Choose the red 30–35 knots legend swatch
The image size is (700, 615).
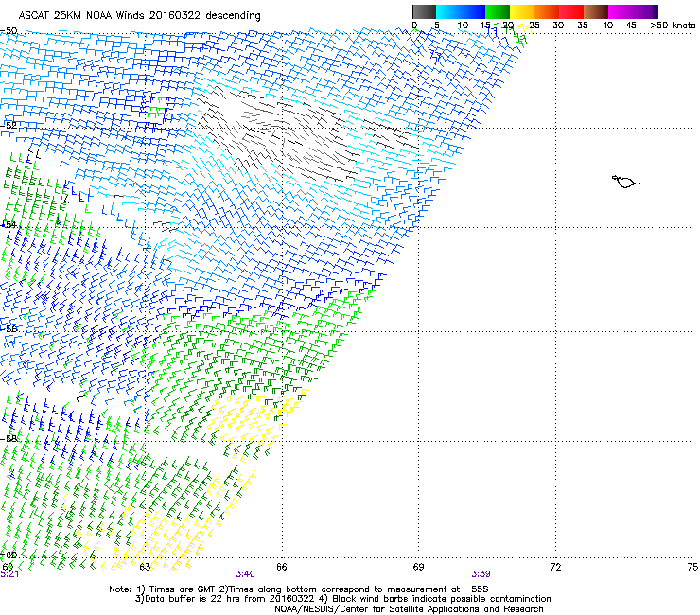coord(571,11)
